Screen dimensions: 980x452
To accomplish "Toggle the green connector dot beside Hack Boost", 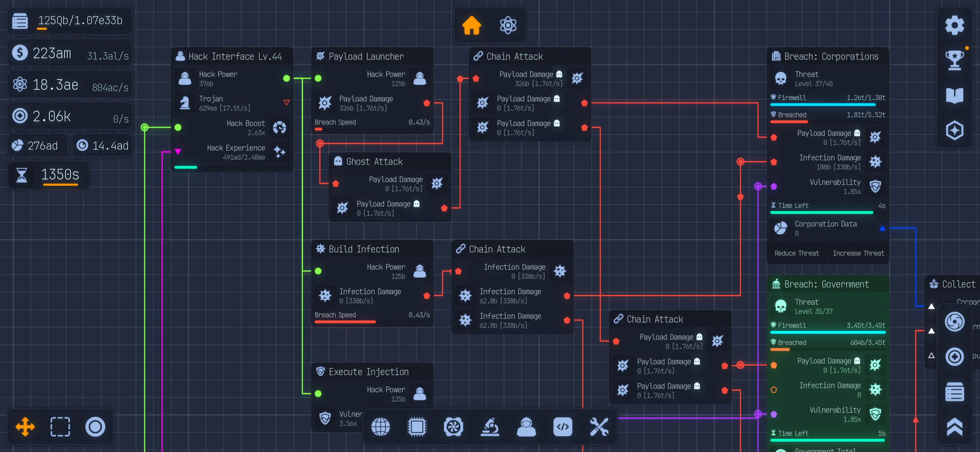I will pyautogui.click(x=177, y=128).
